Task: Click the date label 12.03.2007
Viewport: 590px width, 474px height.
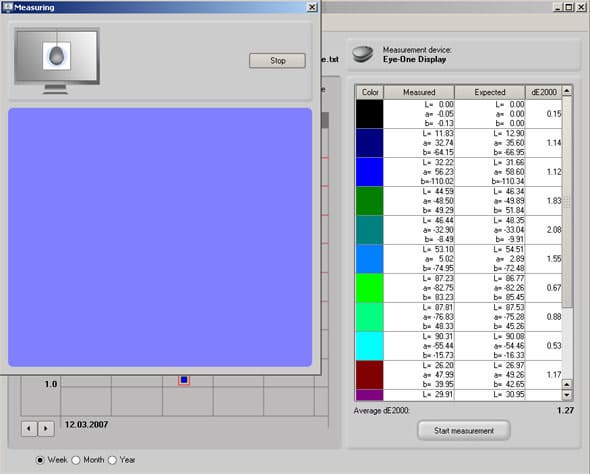Action: tap(87, 425)
